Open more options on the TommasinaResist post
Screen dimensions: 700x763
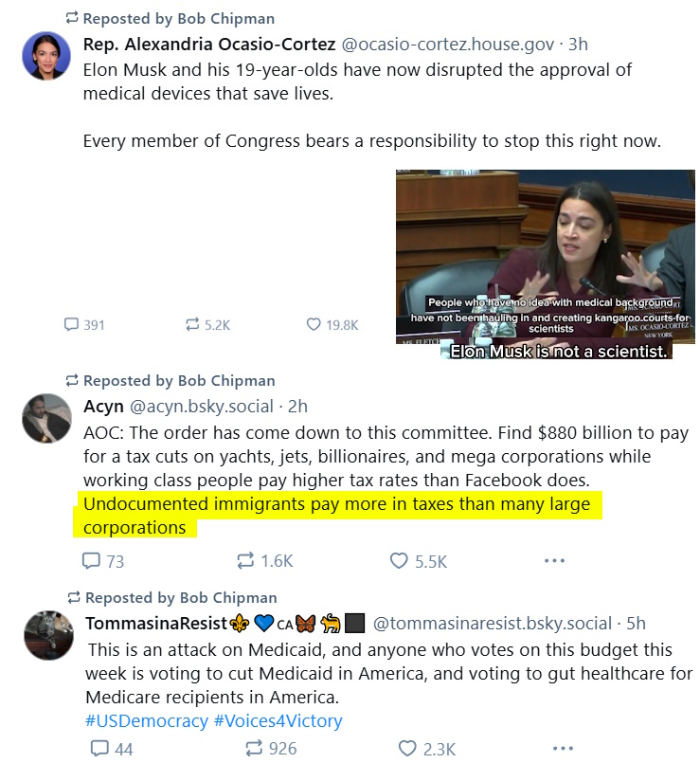point(563,748)
